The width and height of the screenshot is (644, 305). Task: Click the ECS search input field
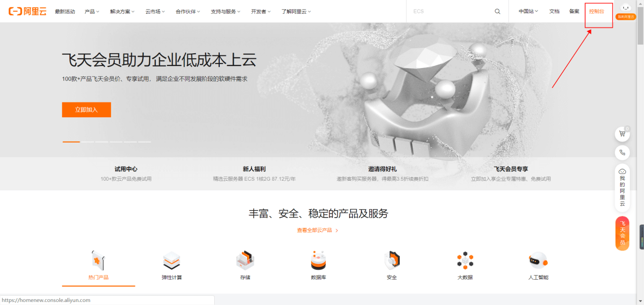[x=450, y=11]
